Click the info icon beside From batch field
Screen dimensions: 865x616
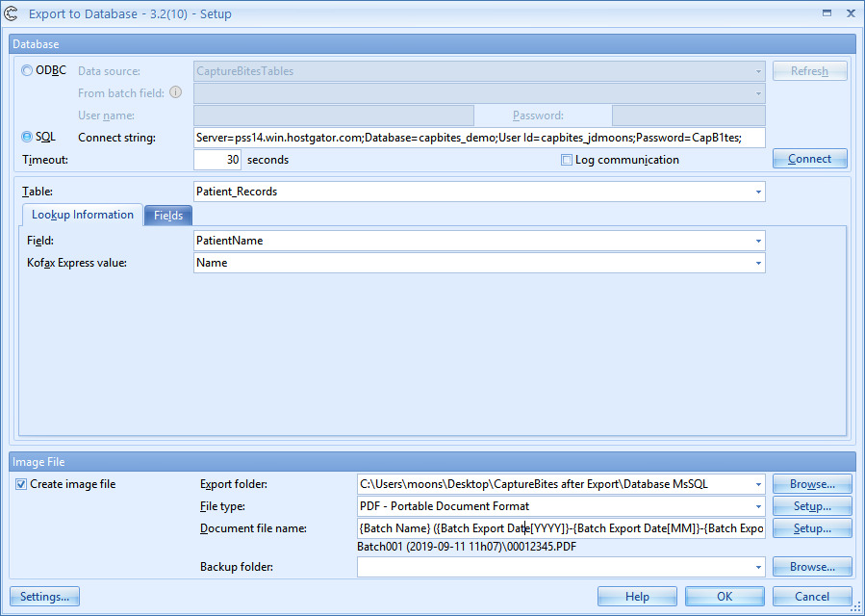pos(175,93)
